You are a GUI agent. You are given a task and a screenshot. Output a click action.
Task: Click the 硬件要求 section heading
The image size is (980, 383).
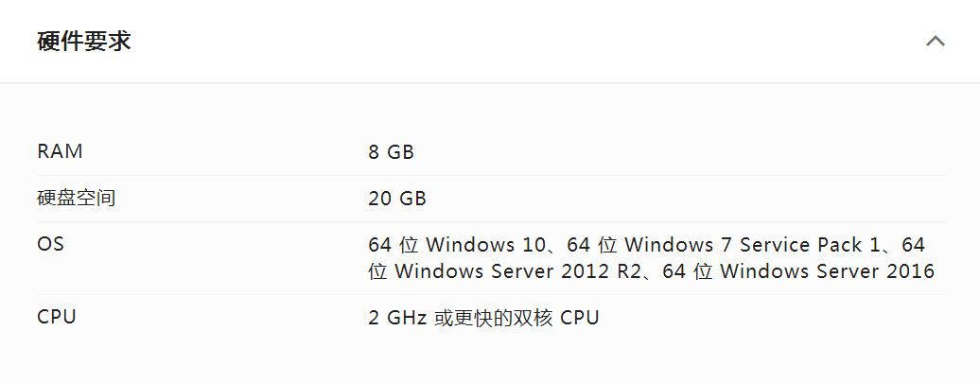[x=84, y=42]
